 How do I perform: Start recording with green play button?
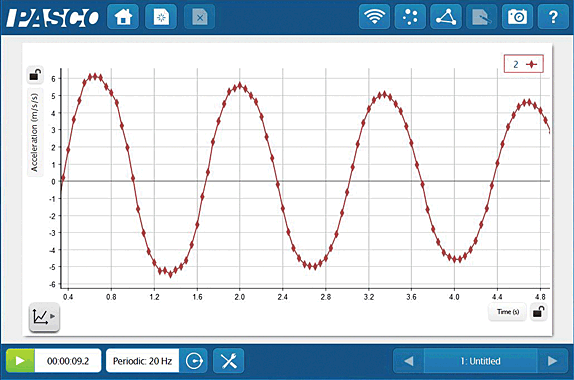click(x=20, y=361)
